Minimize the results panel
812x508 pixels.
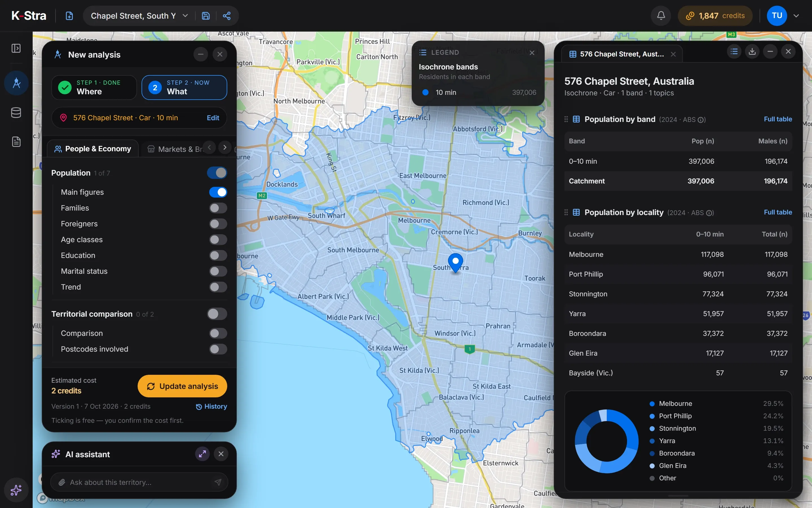tap(770, 52)
